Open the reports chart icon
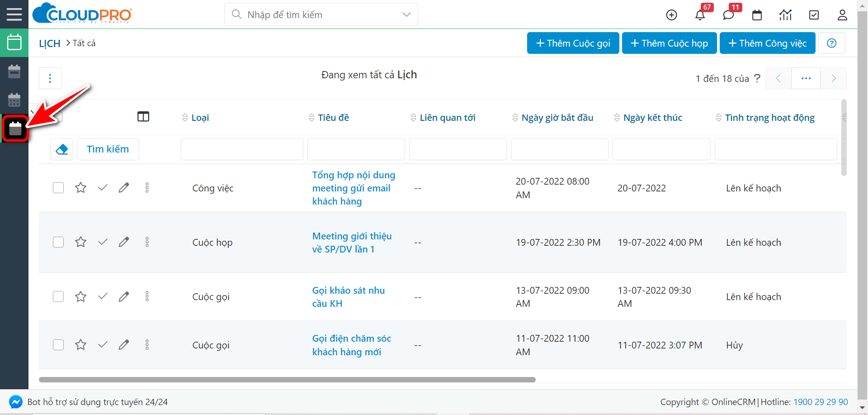Viewport: 868px width, 415px height. [x=785, y=15]
